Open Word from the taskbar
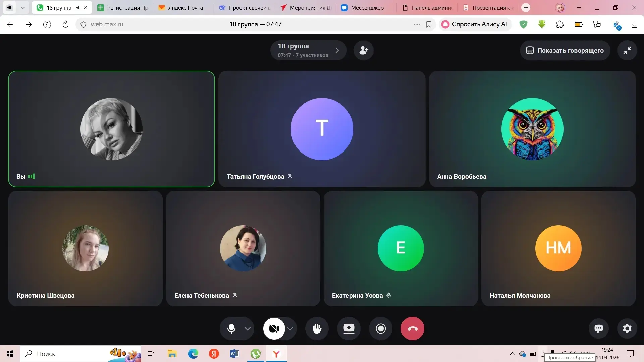Screen dimensions: 644x362 (x=234, y=354)
